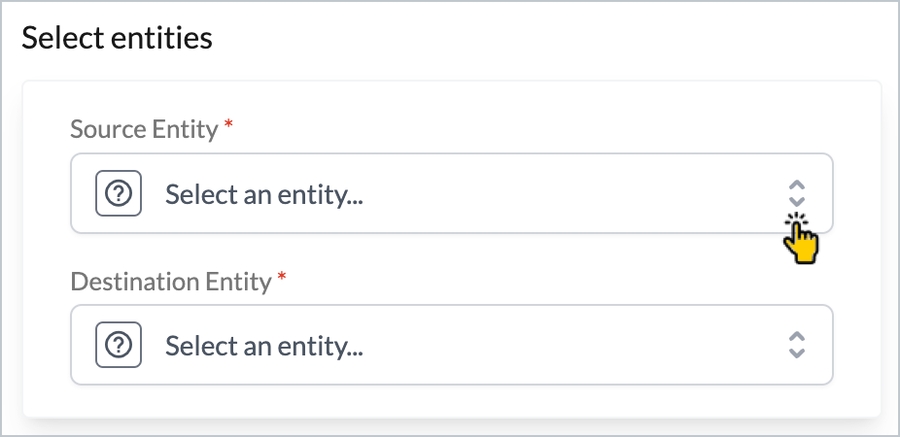Open the Source Entity dropdown
The height and width of the screenshot is (437, 900).
450,193
